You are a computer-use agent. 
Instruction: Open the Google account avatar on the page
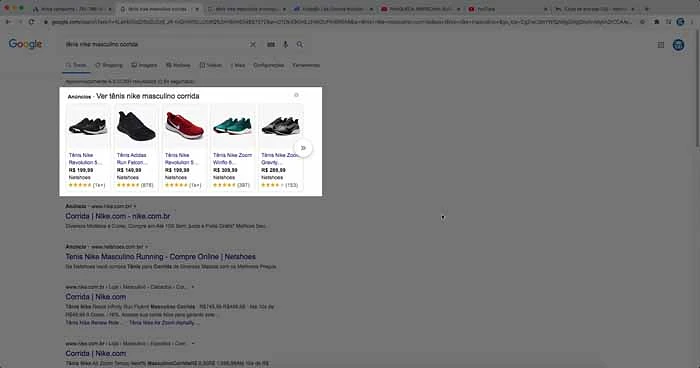[x=679, y=45]
